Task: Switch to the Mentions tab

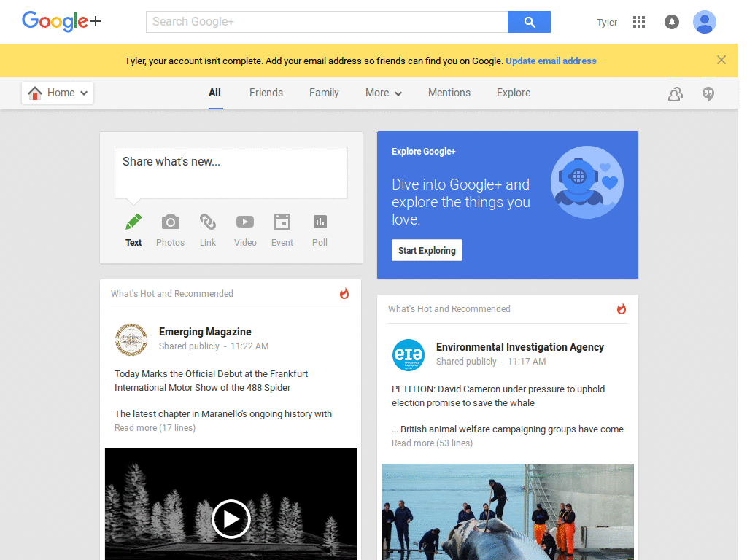Action: pos(449,93)
